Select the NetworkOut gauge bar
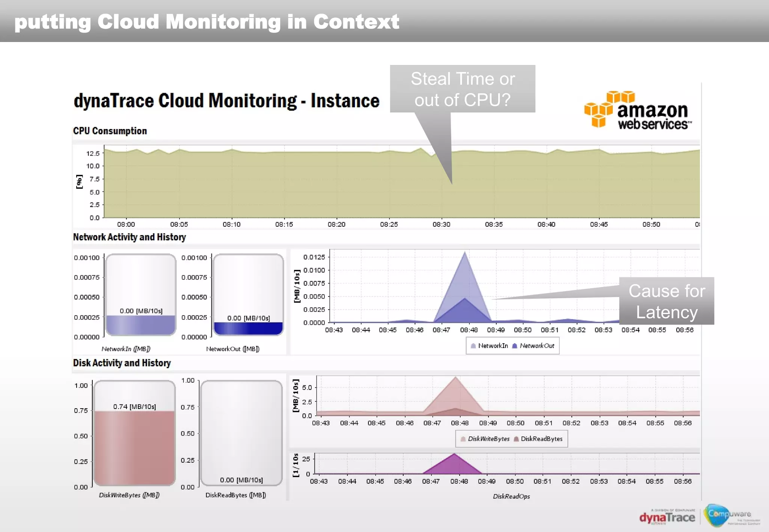Viewport: 769px width, 532px height. [x=248, y=328]
